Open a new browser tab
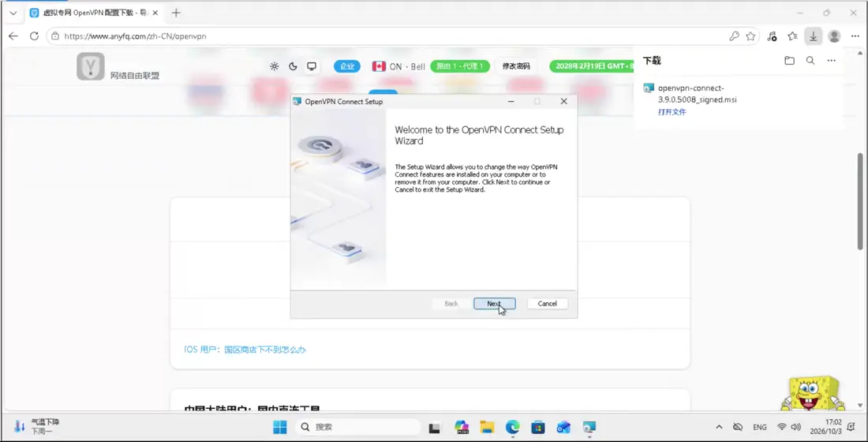Screen dimensions: 868x442 [x=176, y=13]
